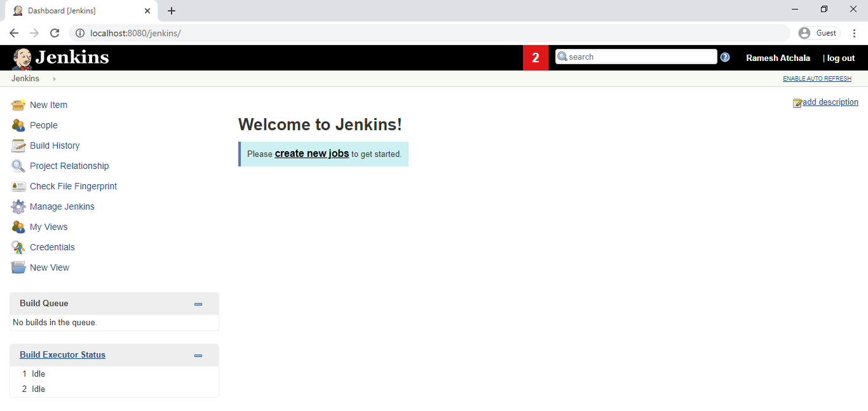The width and height of the screenshot is (868, 411).
Task: Click executor 2 Idle row
Action: coord(114,389)
